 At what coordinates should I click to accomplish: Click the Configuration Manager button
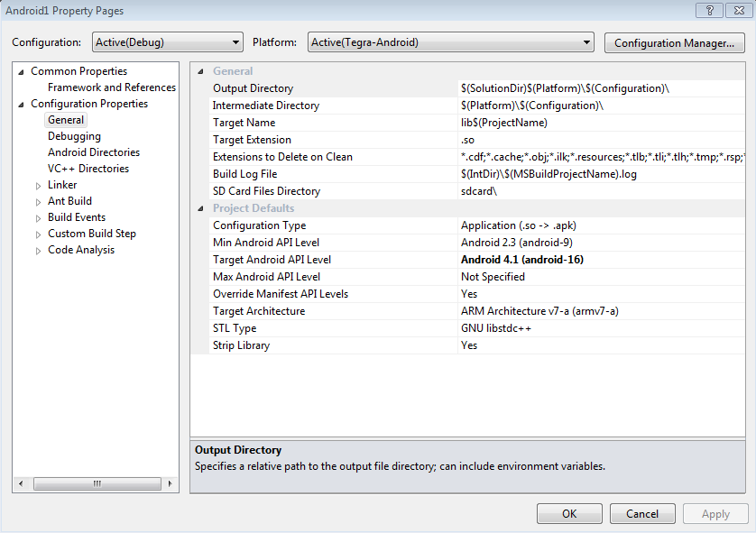click(674, 43)
